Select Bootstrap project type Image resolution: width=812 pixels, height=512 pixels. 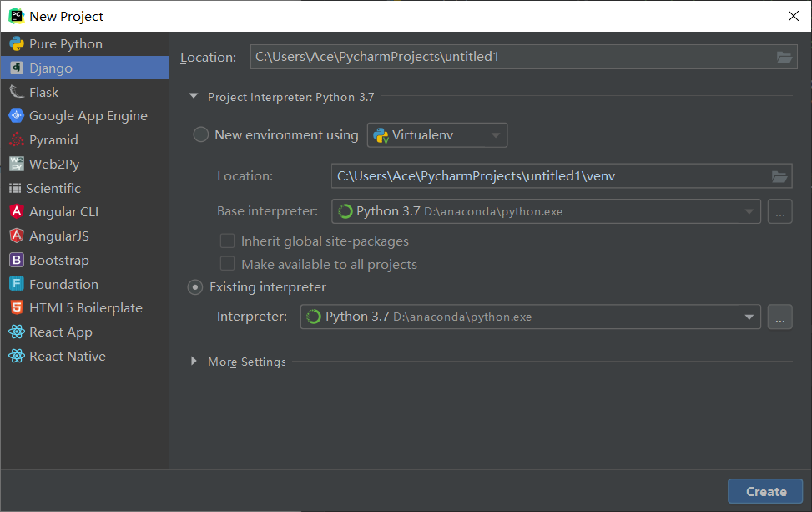click(85, 260)
